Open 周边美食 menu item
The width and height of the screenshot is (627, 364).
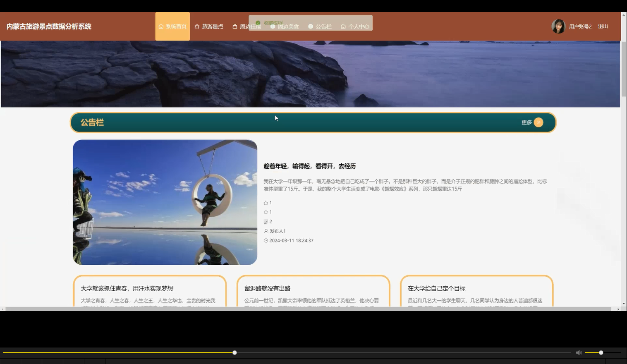285,26
